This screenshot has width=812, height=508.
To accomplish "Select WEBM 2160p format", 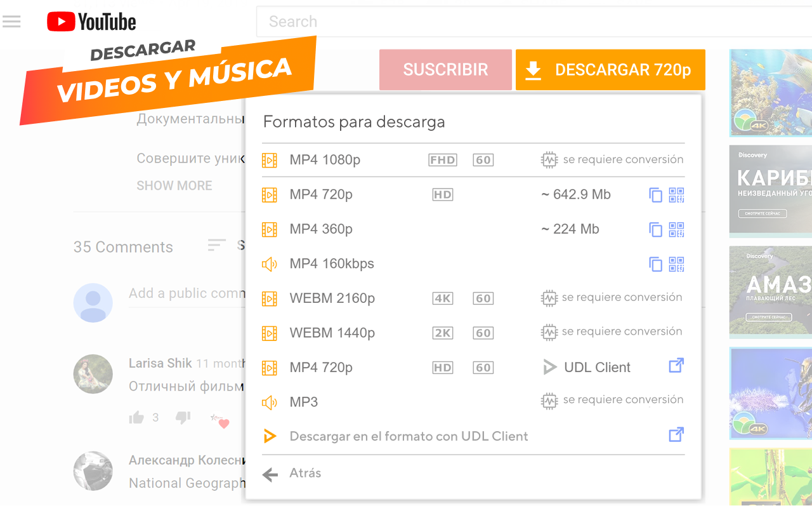I will tap(473, 298).
